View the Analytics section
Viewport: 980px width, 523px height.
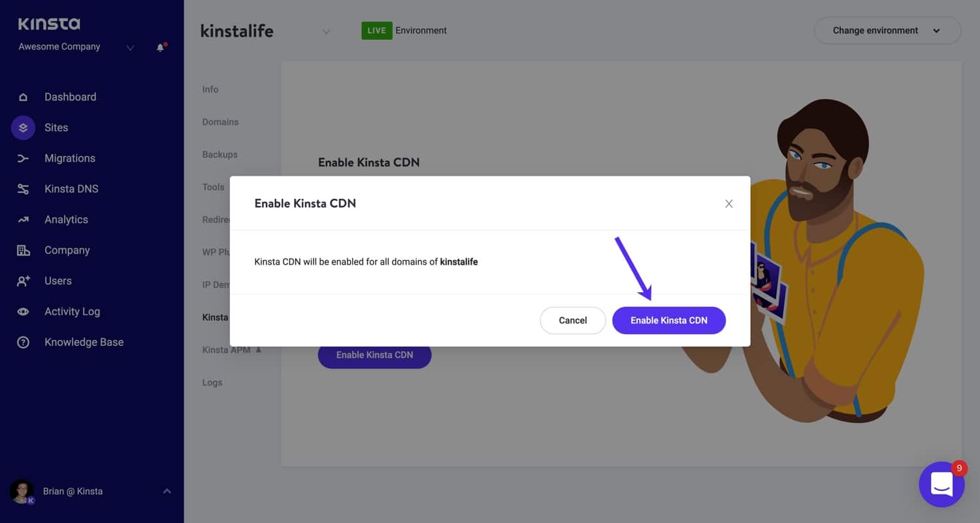(x=66, y=219)
